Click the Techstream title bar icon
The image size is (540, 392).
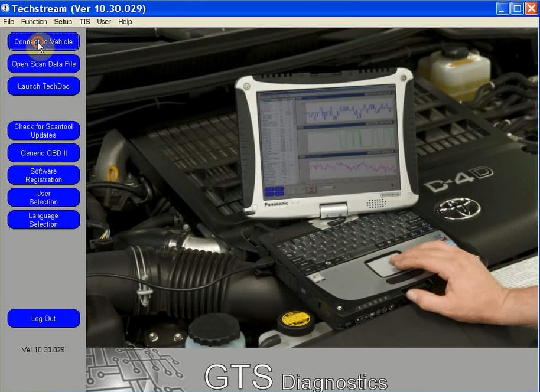(x=5, y=8)
